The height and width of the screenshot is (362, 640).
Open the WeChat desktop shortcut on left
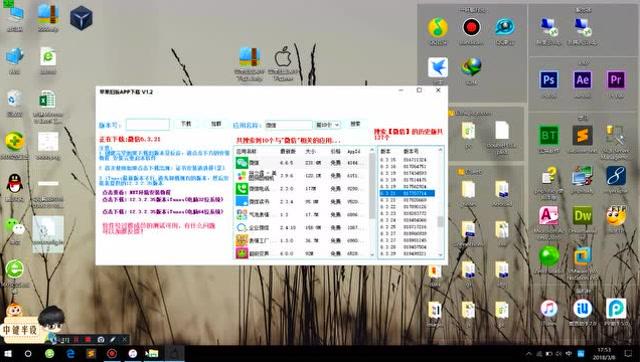point(15,227)
